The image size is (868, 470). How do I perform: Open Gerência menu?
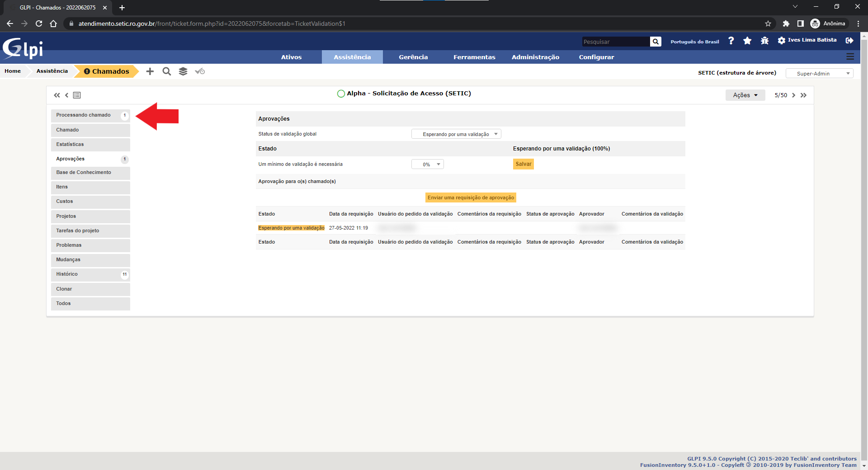[x=413, y=57]
